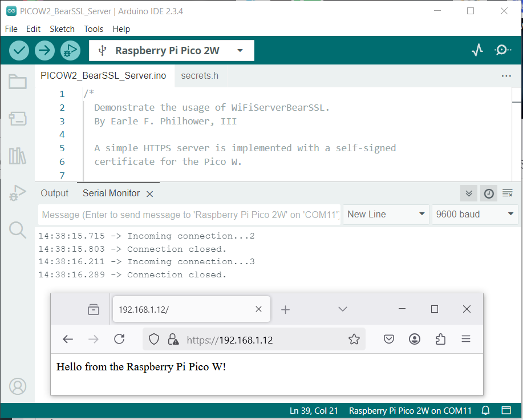Click the 'Hello from the Raspberry Pi Pico W!' text
This screenshot has width=523, height=420.
click(141, 366)
